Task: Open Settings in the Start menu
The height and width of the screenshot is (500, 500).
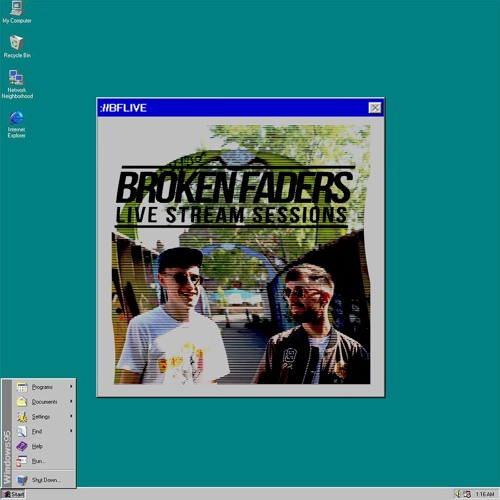Action: click(44, 416)
